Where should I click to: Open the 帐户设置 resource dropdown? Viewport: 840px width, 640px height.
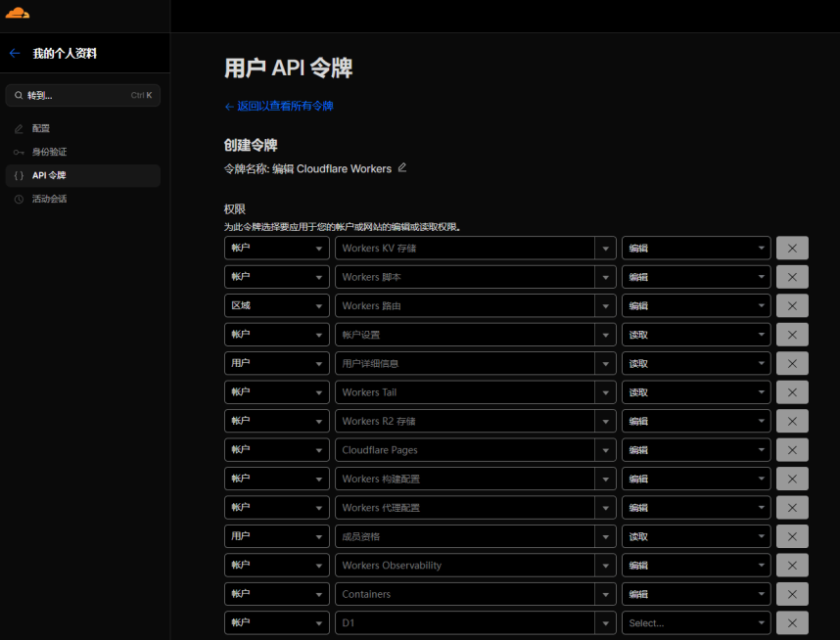pyautogui.click(x=475, y=335)
